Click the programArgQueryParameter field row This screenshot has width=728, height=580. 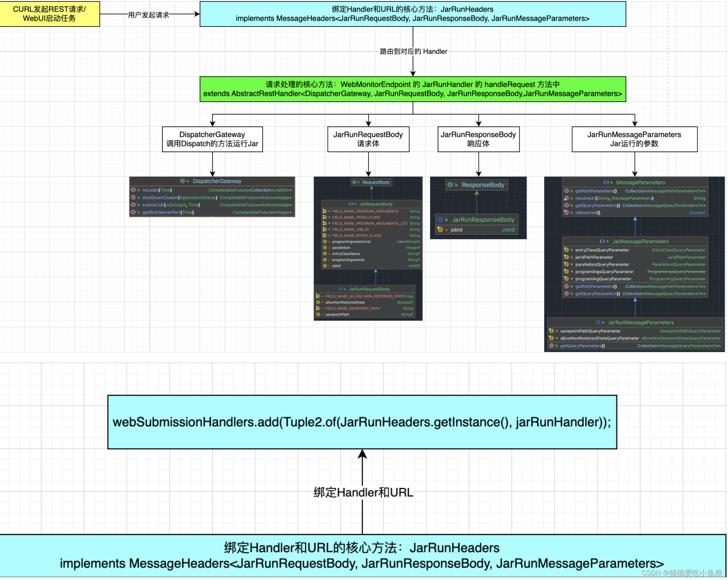click(x=635, y=279)
